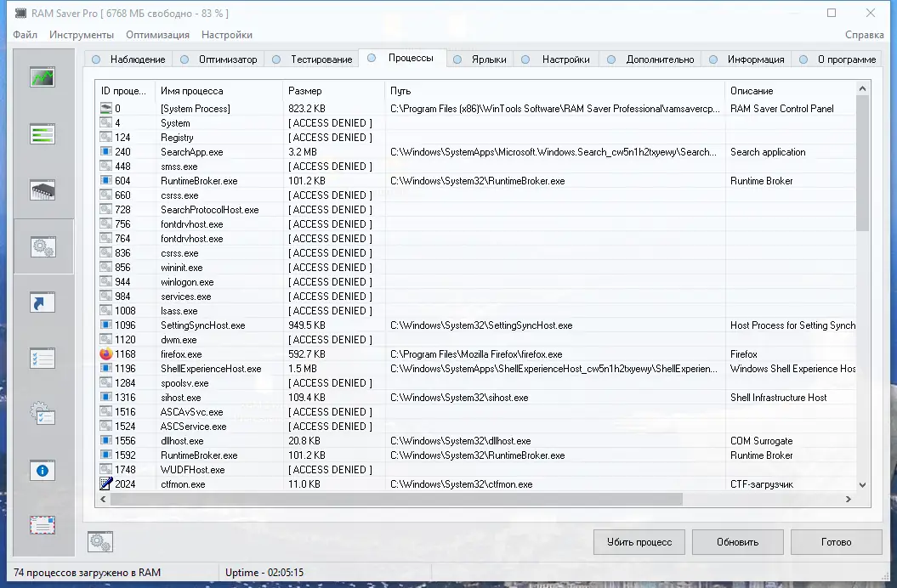897x588 pixels.
Task: Open the settings checklist sidebar icon
Action: 43,359
